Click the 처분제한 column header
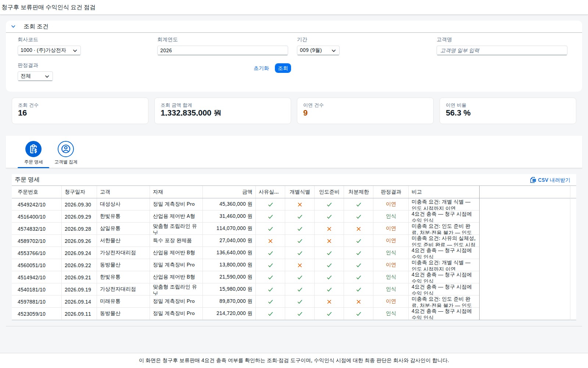Screen dimensions: 588x368 coord(359,192)
